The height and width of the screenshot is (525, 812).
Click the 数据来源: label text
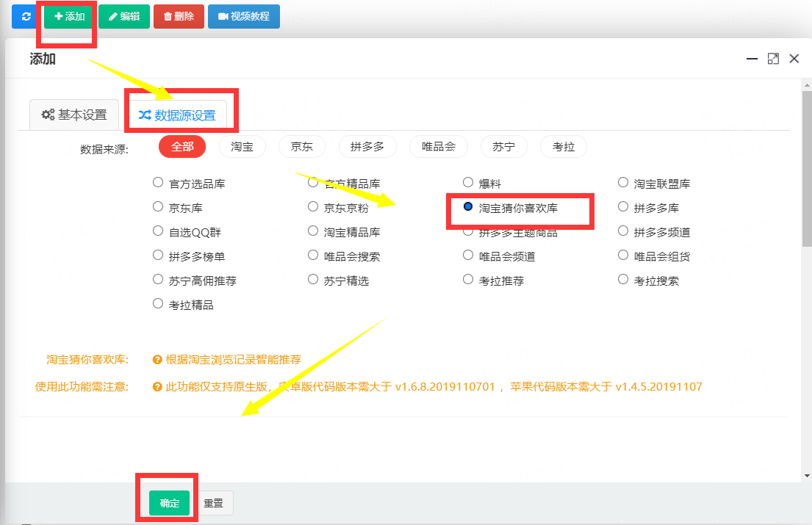click(x=104, y=150)
